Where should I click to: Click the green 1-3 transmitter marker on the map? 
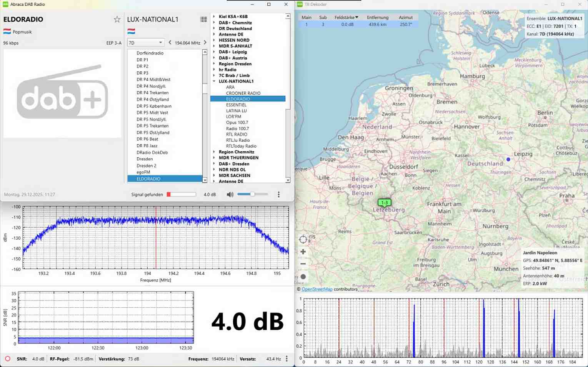tap(384, 202)
